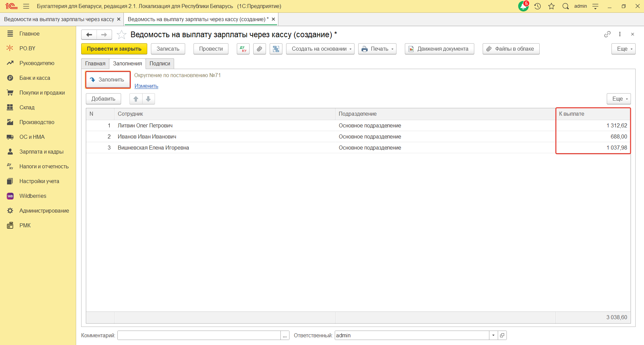
Task: Move row up with the up arrow
Action: (136, 99)
